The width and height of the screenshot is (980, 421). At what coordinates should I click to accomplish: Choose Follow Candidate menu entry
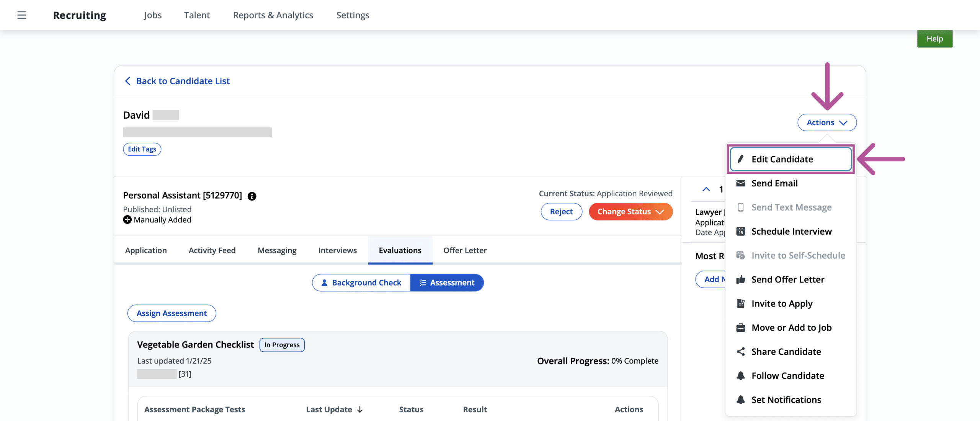pos(791,376)
